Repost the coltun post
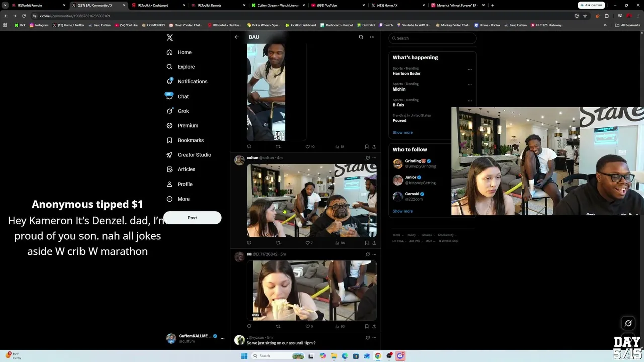The height and width of the screenshot is (362, 644). [278, 243]
